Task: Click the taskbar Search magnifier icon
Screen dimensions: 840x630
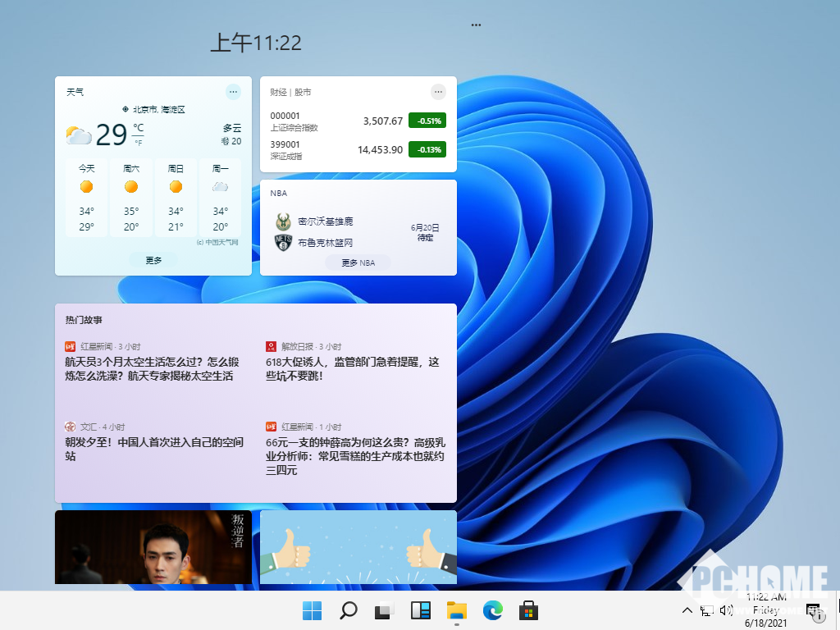Action: click(348, 610)
